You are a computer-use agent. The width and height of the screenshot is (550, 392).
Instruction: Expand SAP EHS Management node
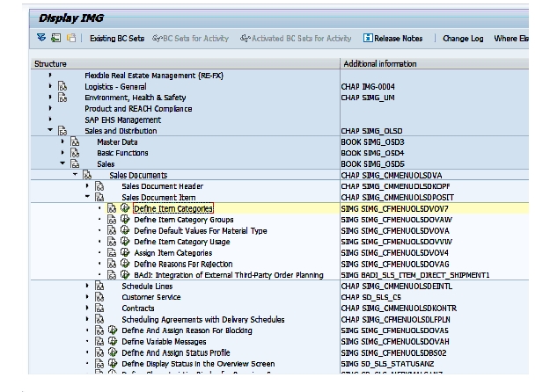click(x=50, y=120)
